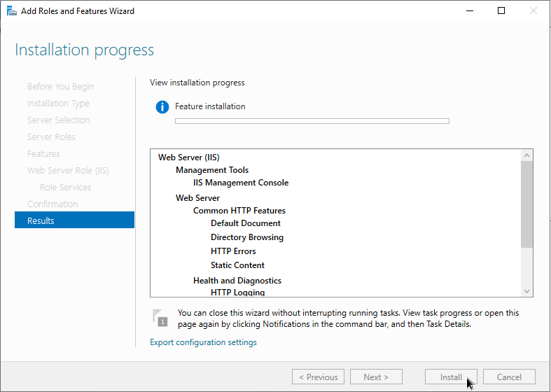Click the disabled close X button
The width and height of the screenshot is (551, 392).
(x=533, y=11)
